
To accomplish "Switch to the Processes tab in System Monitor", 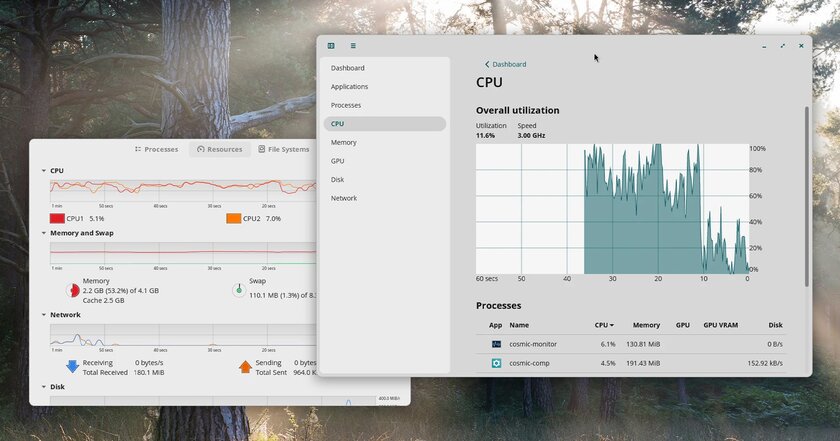I will (x=156, y=150).
